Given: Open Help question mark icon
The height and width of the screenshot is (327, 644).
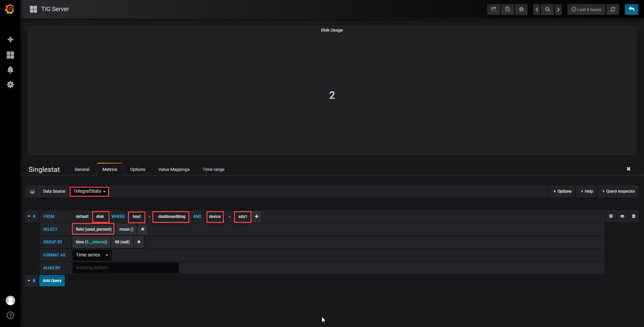Looking at the screenshot, I should tap(10, 315).
